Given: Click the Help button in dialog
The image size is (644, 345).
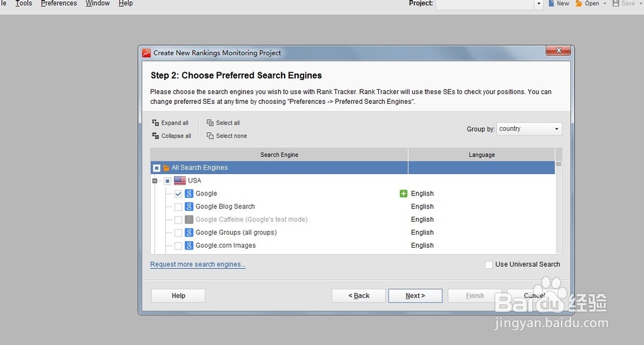Looking at the screenshot, I should [x=178, y=295].
